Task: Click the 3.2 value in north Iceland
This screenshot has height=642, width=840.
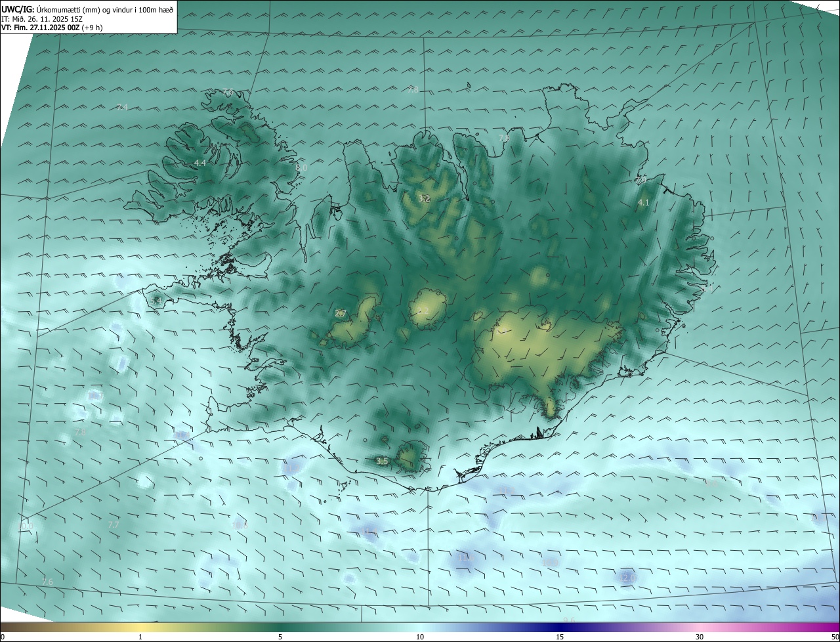Action: 424,198
